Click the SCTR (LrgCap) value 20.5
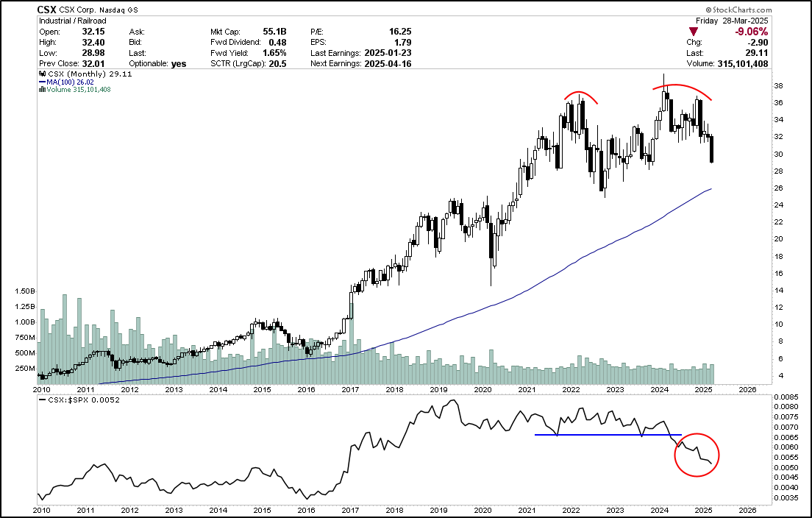Image resolution: width=812 pixels, height=518 pixels. click(277, 64)
